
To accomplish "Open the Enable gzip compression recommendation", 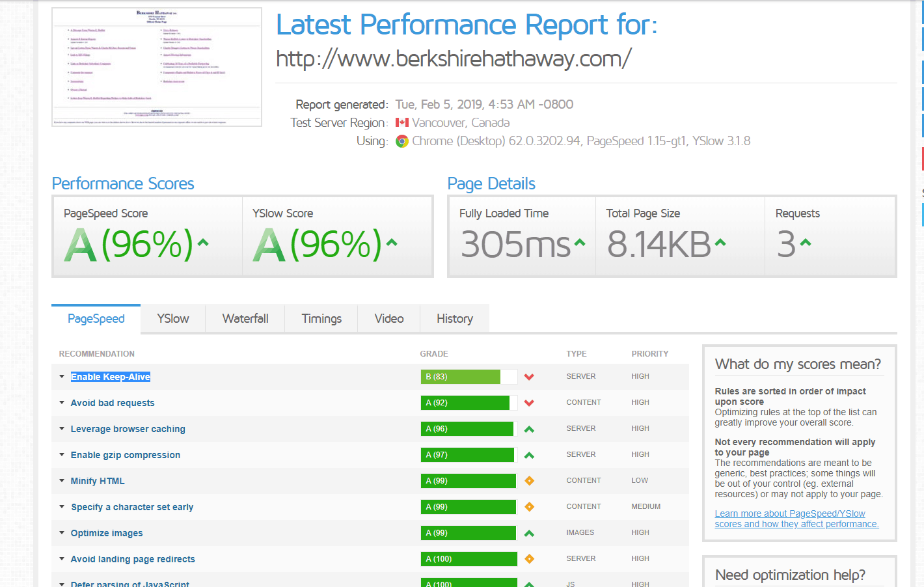I will tap(126, 455).
